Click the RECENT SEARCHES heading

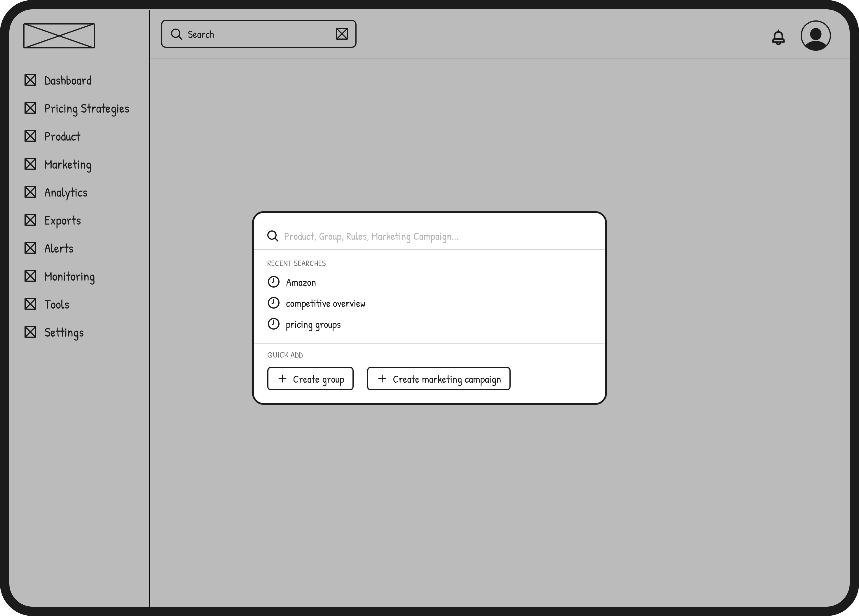click(x=296, y=263)
